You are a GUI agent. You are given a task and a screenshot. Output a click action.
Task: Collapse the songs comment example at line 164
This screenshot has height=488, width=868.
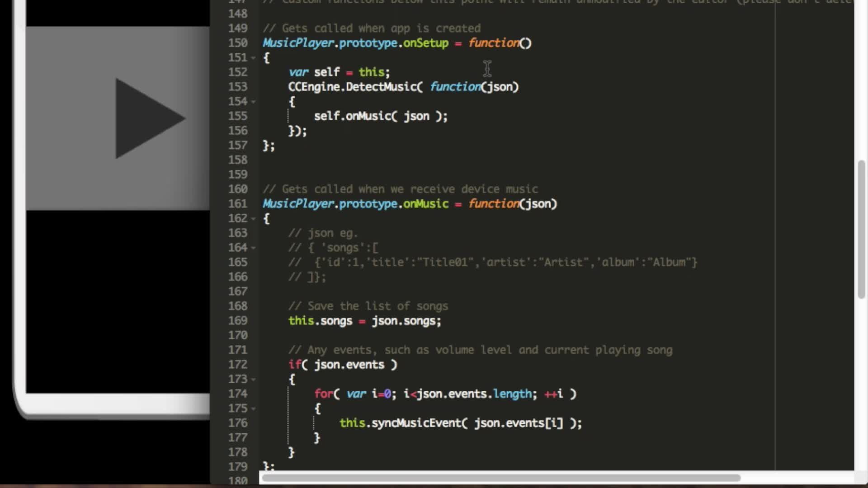tap(253, 248)
